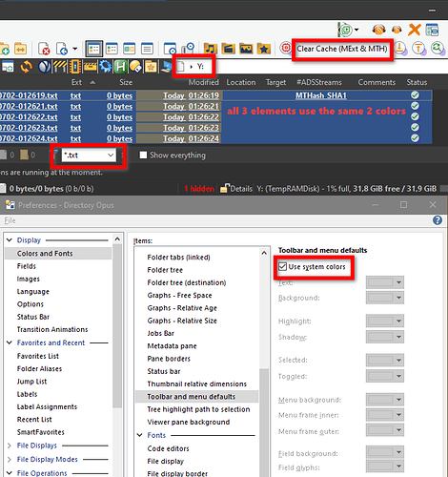Open the Folder Aliases page

point(39,368)
